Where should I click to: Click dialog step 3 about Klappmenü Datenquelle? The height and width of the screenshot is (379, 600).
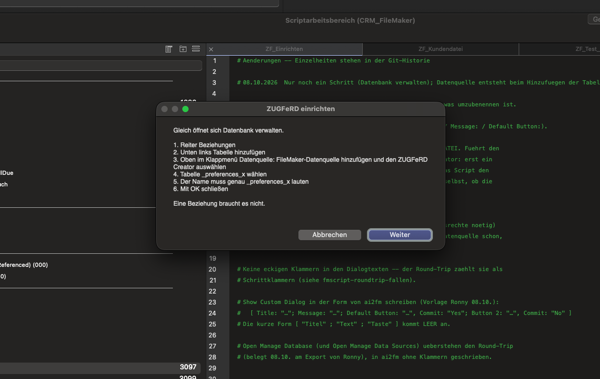(300, 163)
